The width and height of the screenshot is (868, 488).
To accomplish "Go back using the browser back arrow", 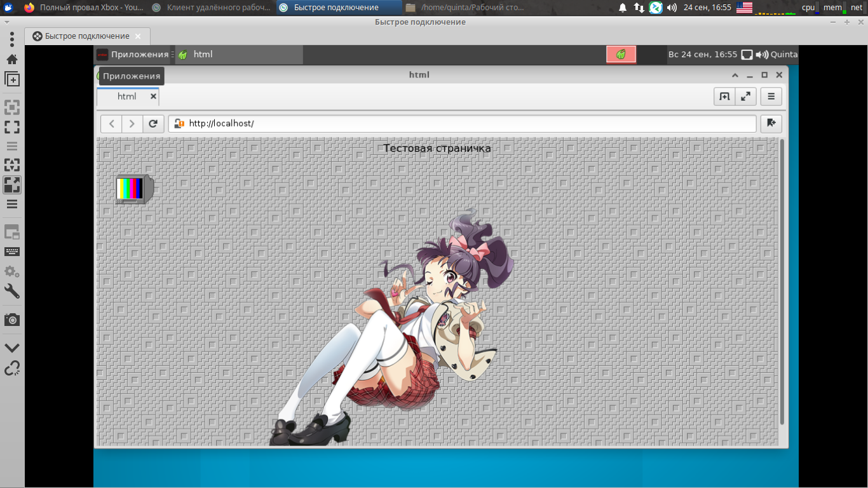I will pos(112,123).
